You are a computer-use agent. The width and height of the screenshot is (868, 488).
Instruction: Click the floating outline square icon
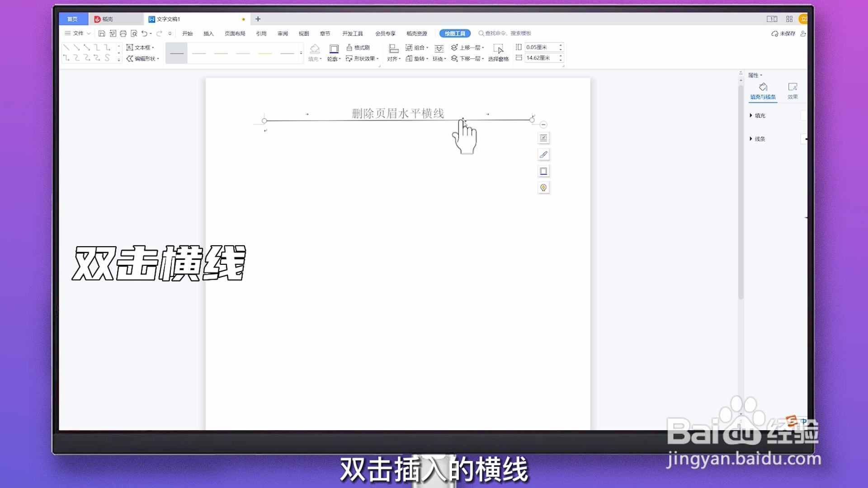[x=543, y=171]
